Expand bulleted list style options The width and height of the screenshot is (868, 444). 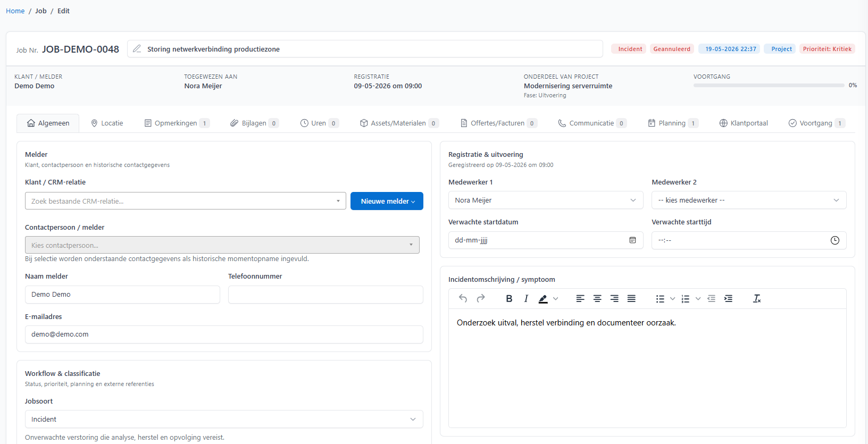click(672, 299)
